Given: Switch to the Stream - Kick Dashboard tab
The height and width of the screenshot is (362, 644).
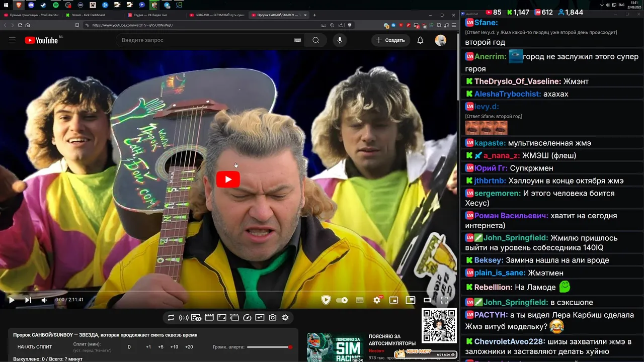Looking at the screenshot, I should [94, 15].
